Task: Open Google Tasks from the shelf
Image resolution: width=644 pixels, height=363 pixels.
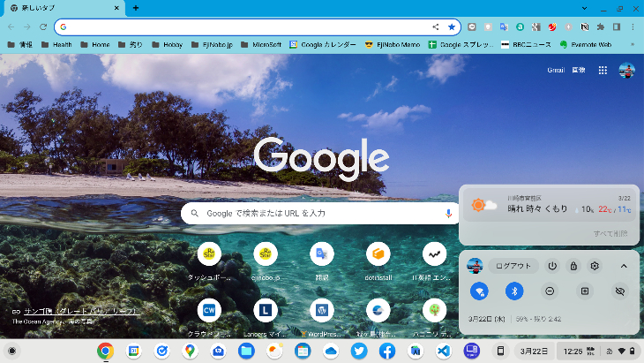Action: coord(161,351)
